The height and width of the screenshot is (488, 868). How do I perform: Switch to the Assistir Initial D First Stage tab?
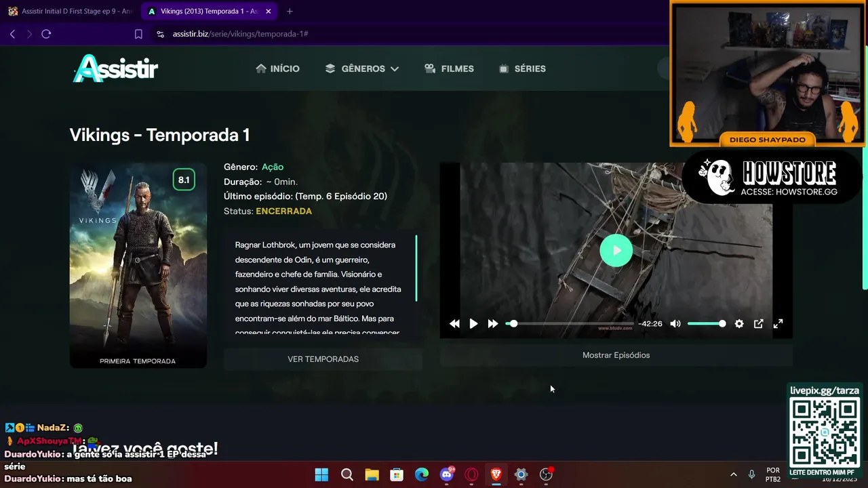click(x=70, y=12)
